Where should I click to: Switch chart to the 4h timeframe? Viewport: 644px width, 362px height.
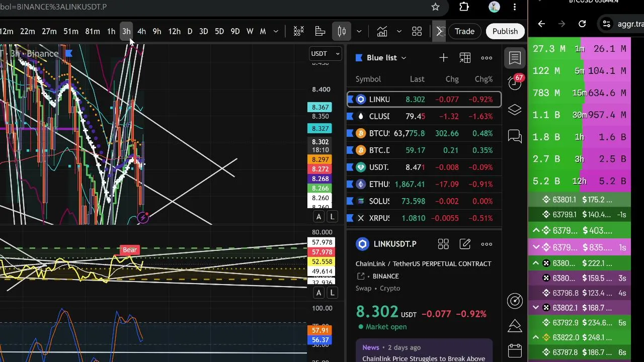(x=141, y=32)
